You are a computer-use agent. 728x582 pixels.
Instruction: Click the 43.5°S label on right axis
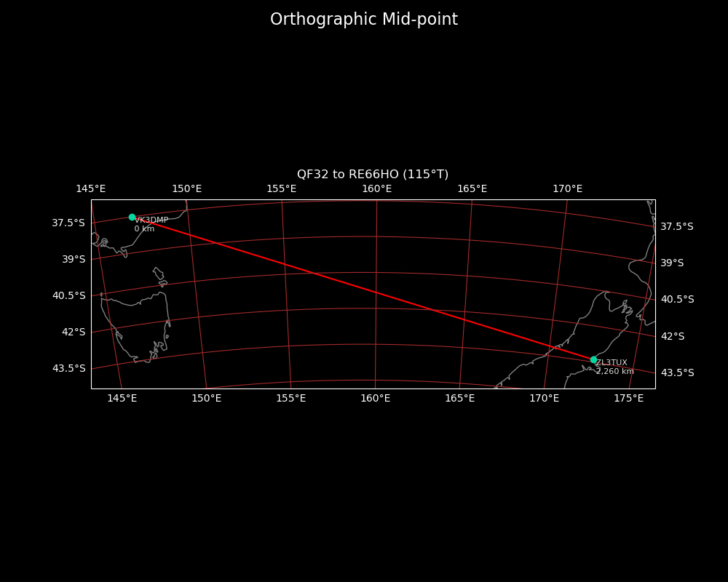[677, 372]
